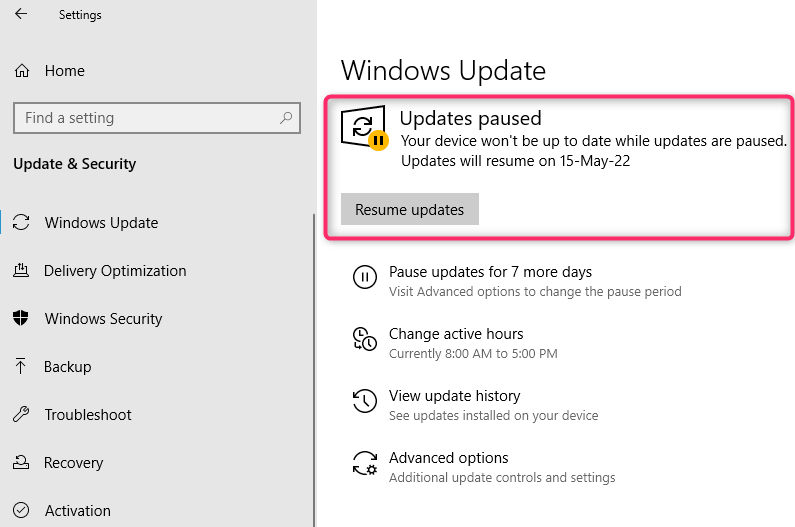The image size is (795, 527).
Task: Click the active hours clock icon
Action: click(365, 340)
